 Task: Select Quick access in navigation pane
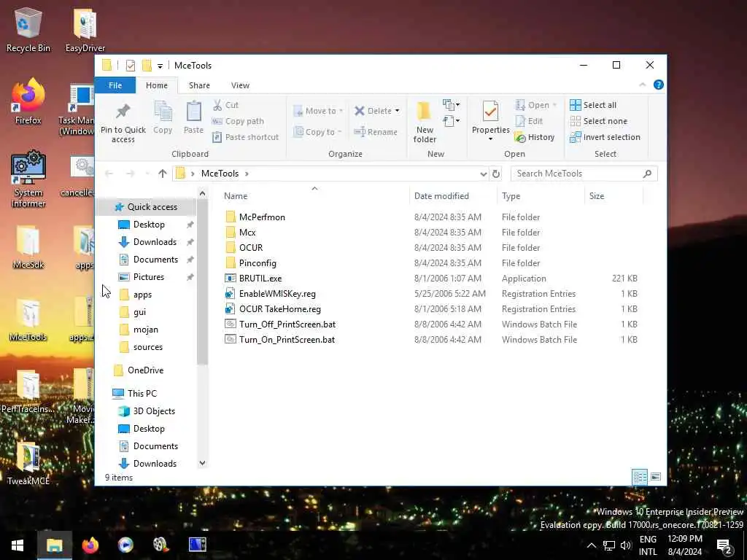coord(146,206)
